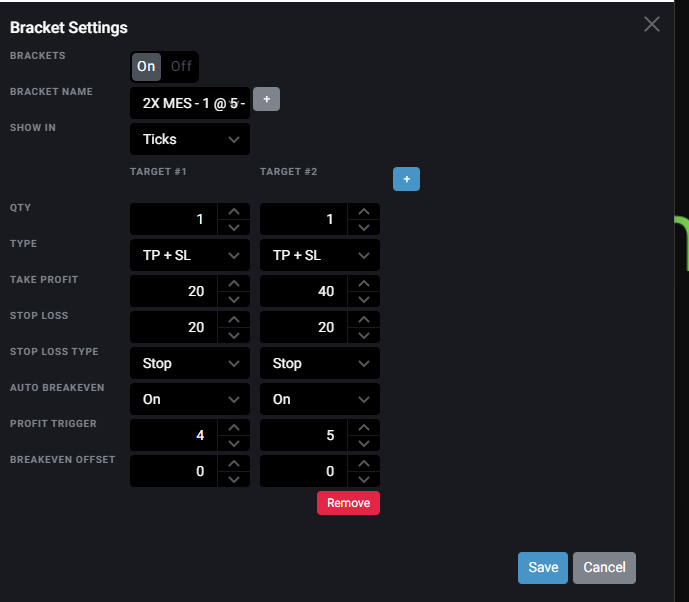Increase Target #2 Take Profit value
This screenshot has height=602, width=689.
point(364,283)
